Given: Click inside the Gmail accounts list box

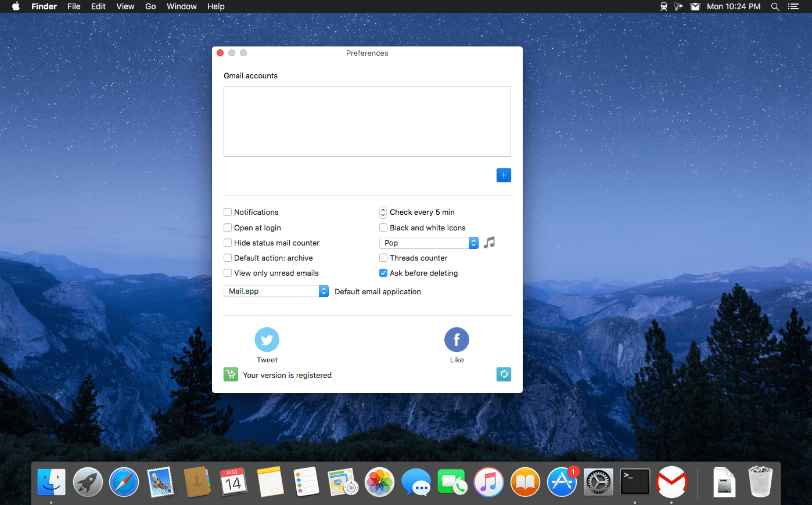Looking at the screenshot, I should [367, 121].
